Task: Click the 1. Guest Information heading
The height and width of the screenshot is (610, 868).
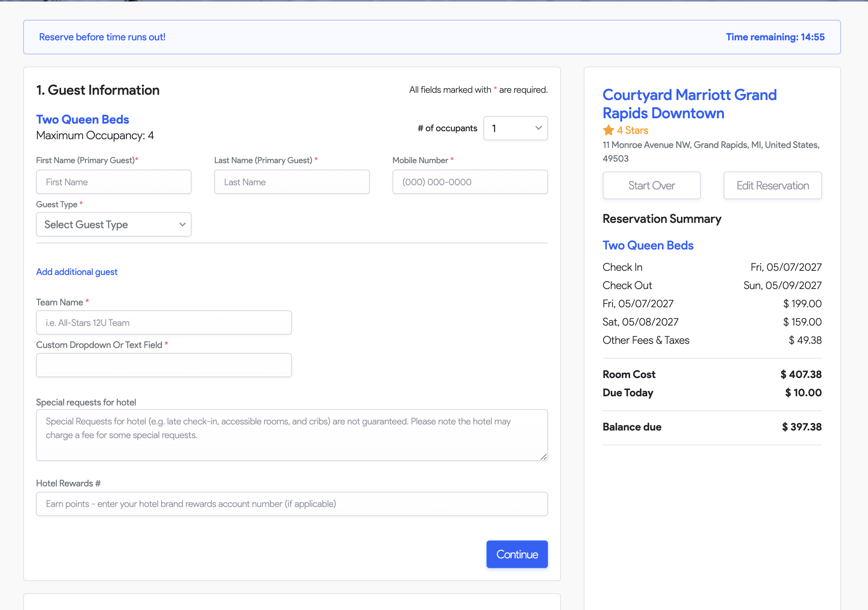Action: coord(98,90)
